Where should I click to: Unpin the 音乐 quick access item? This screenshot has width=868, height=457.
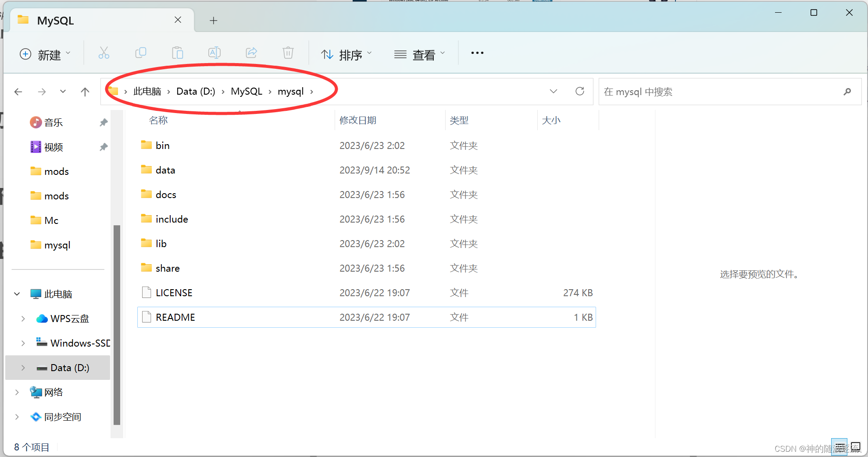click(104, 122)
